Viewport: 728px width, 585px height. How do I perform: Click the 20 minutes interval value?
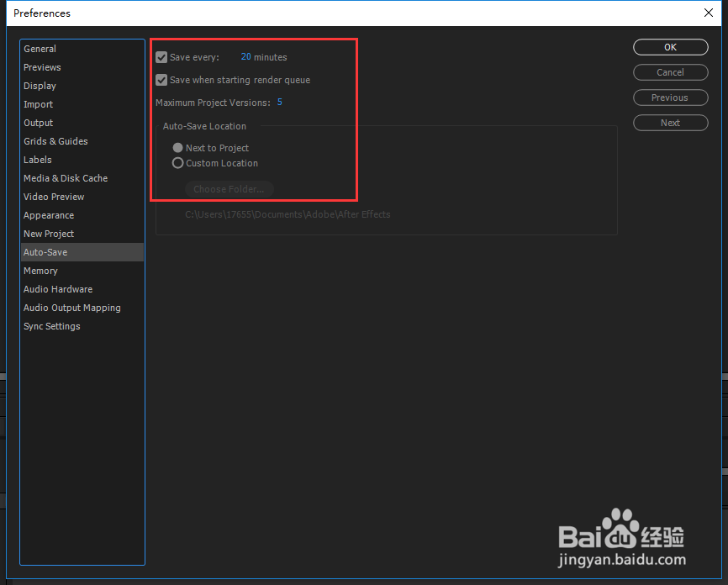coord(246,56)
